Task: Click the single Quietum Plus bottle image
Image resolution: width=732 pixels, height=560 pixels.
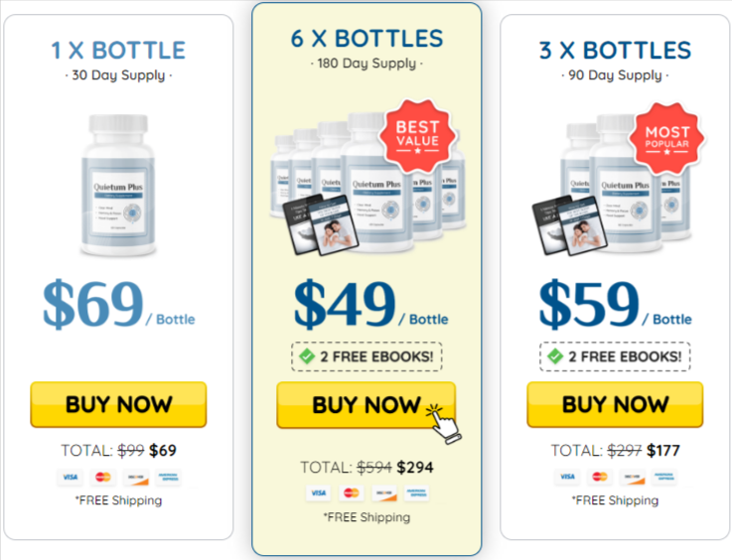Action: click(118, 186)
